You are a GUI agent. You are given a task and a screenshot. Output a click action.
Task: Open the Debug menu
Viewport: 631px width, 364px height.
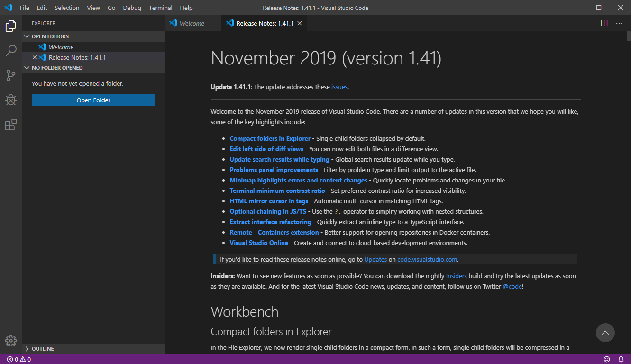point(132,8)
